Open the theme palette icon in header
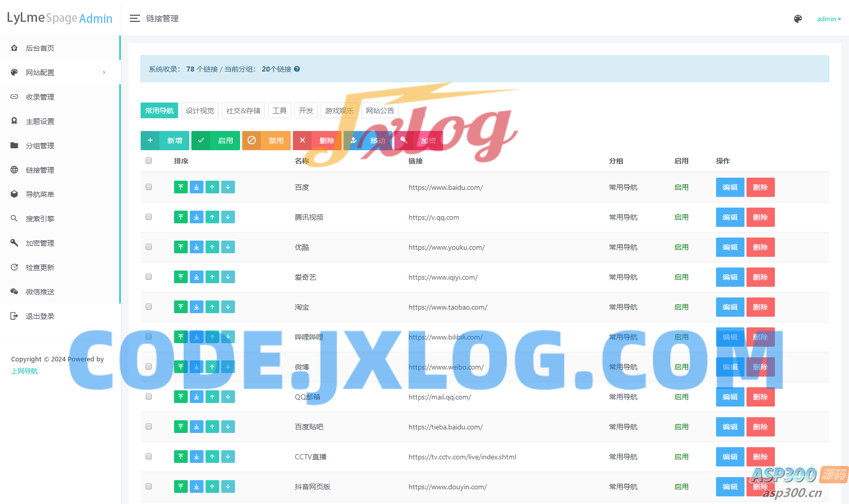The width and height of the screenshot is (849, 504). coord(798,19)
